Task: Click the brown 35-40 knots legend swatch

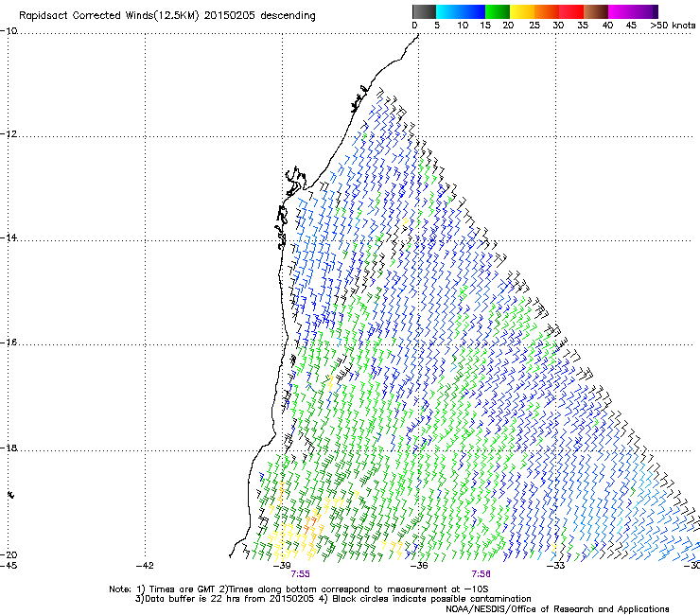Action: coord(596,11)
